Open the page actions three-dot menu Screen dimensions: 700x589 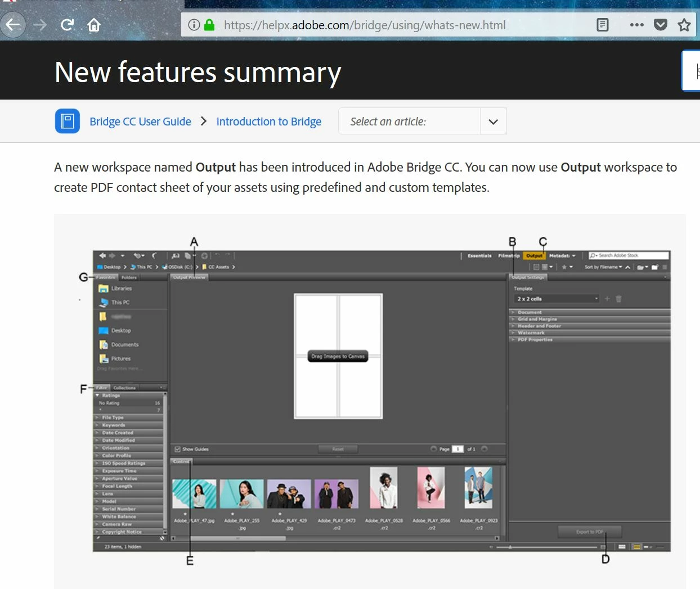tap(636, 25)
